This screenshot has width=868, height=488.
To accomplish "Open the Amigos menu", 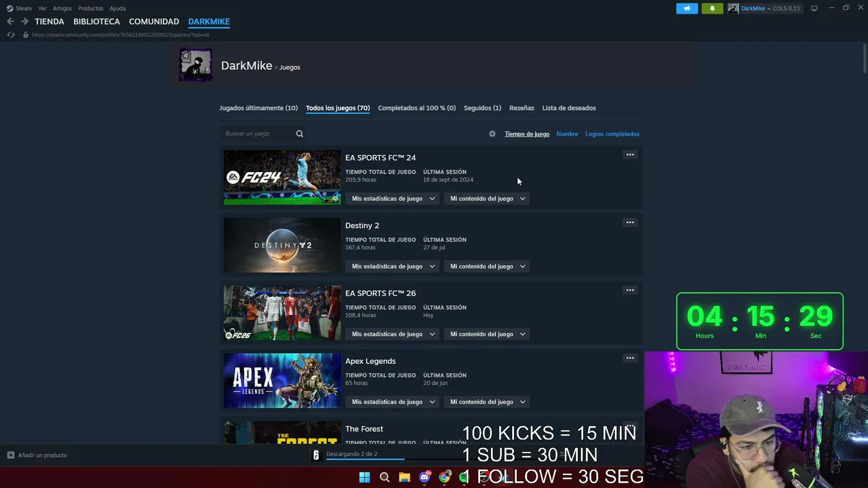I will tap(62, 8).
